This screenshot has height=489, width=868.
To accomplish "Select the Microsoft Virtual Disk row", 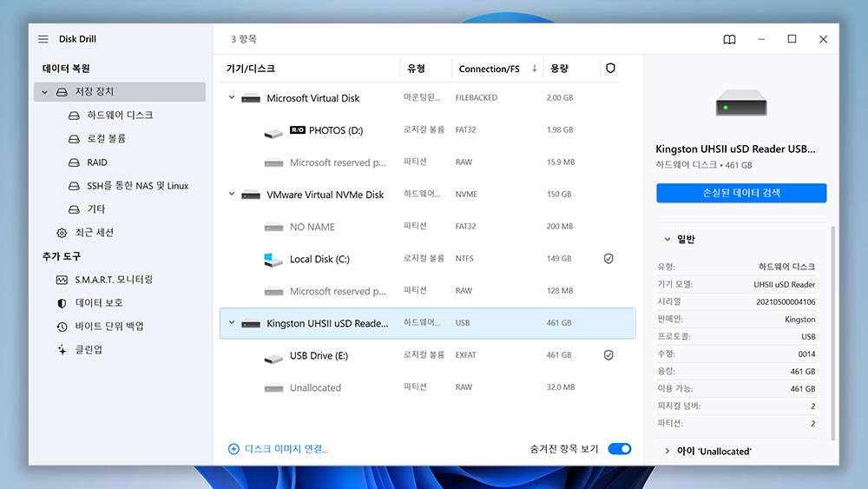I will pos(427,98).
